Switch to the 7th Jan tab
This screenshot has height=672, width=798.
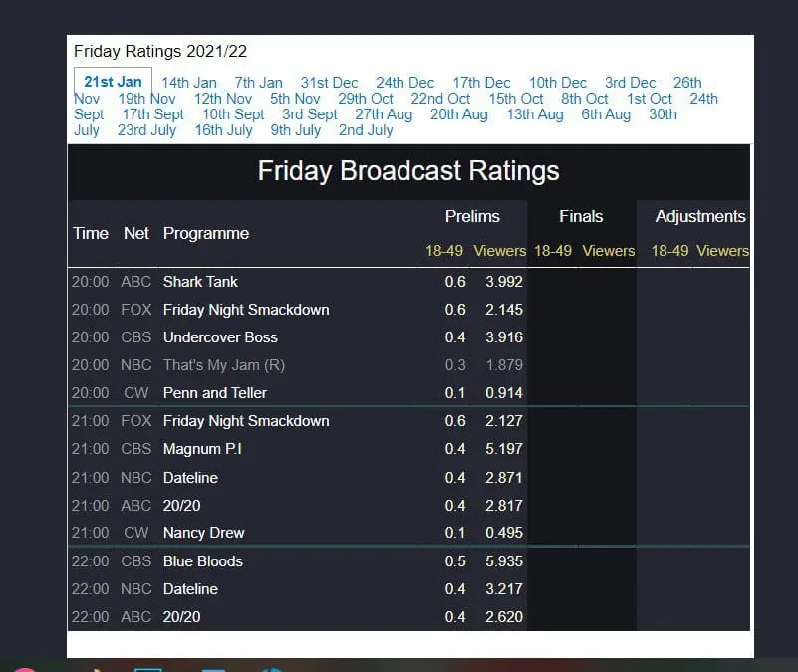[258, 83]
